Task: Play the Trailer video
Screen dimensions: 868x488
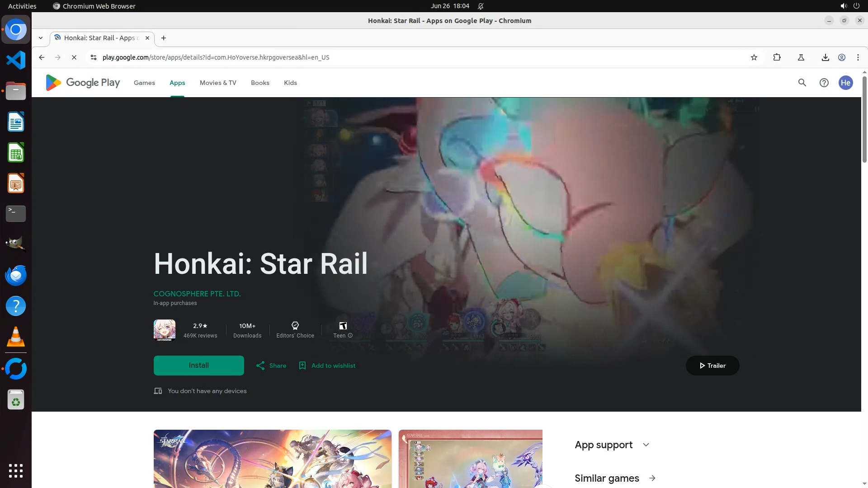Action: pos(712,366)
